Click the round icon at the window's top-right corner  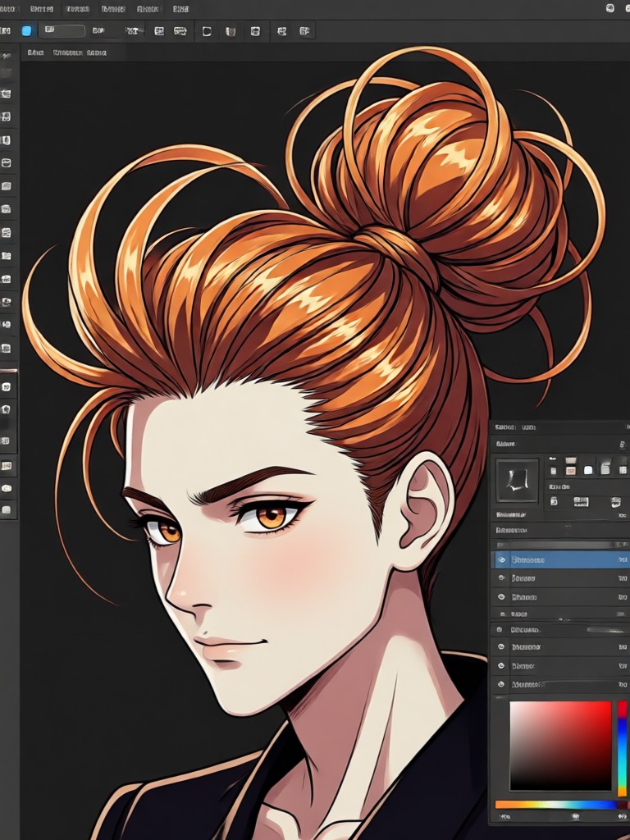click(x=610, y=7)
